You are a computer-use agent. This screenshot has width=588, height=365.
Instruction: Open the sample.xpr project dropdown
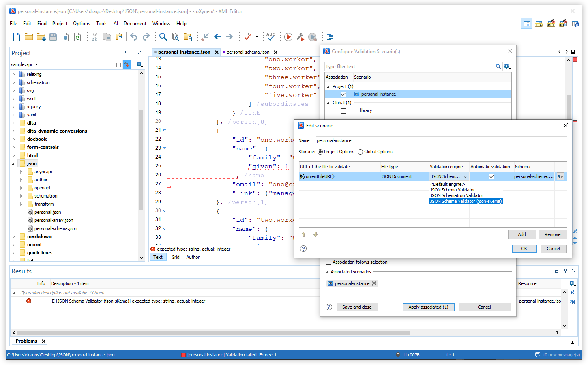point(24,64)
